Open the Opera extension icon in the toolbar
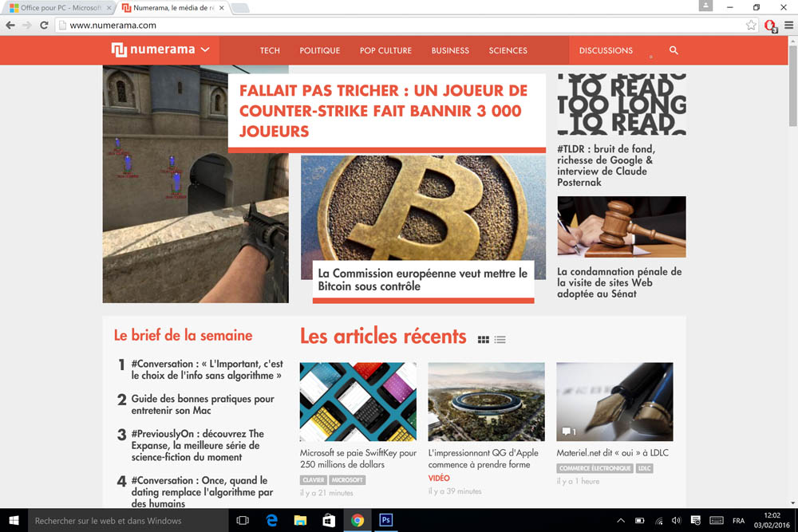Screen dimensions: 798x532 click(771, 26)
